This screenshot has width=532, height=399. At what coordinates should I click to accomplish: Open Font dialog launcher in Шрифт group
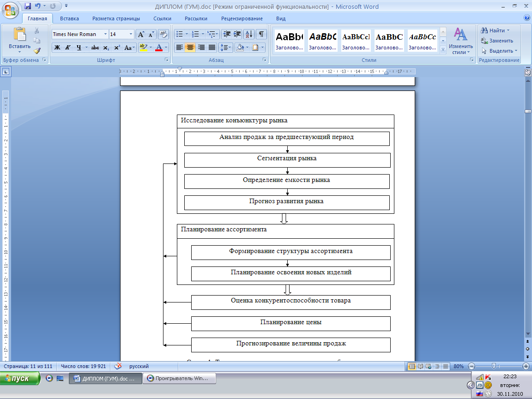point(167,60)
